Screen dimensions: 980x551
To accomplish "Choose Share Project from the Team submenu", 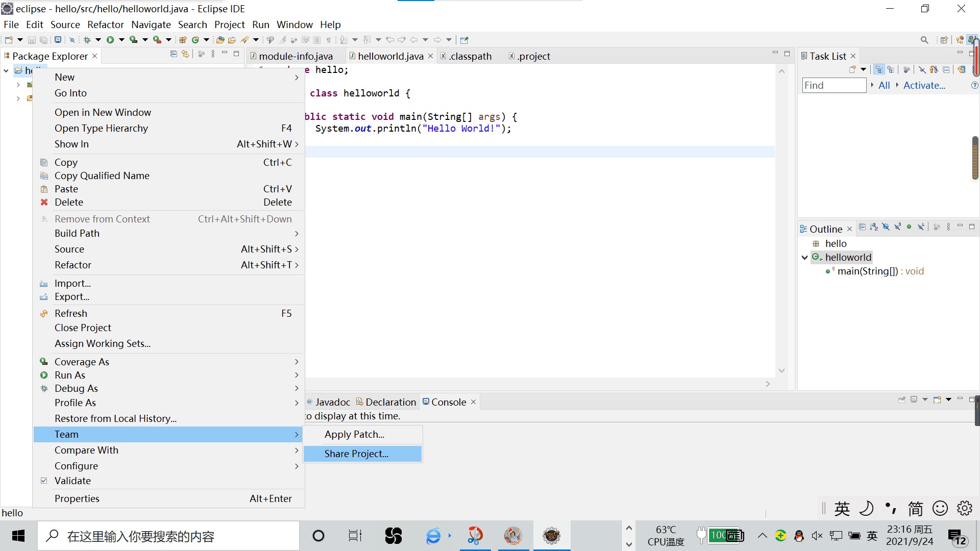I will [x=362, y=454].
